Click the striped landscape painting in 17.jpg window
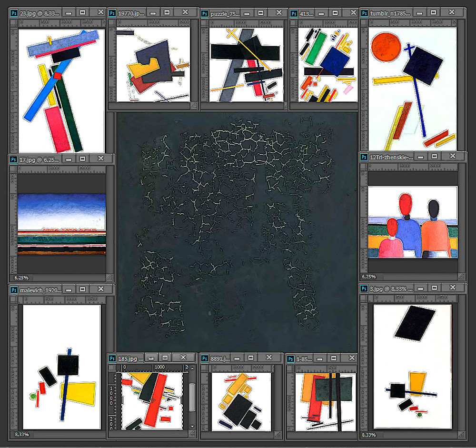 62,224
